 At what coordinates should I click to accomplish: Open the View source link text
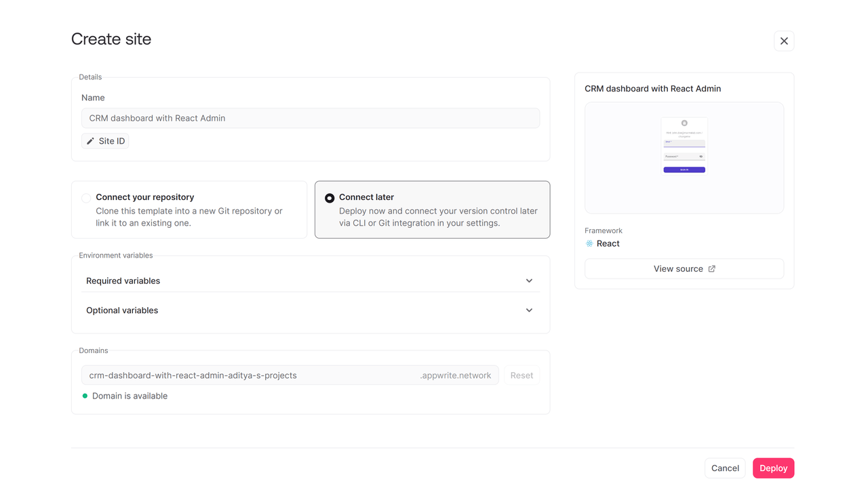[x=677, y=269]
